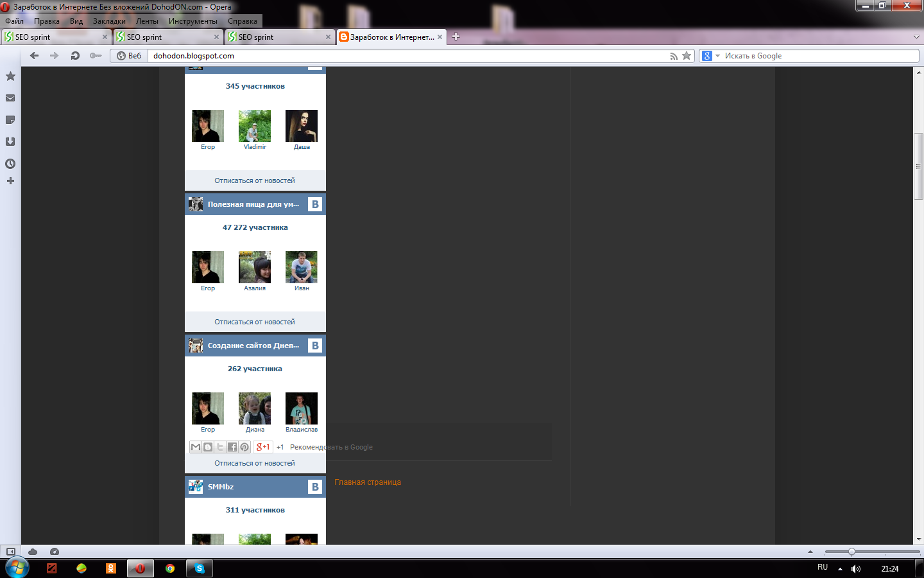Open the Ленты menu
924x578 pixels.
click(147, 21)
